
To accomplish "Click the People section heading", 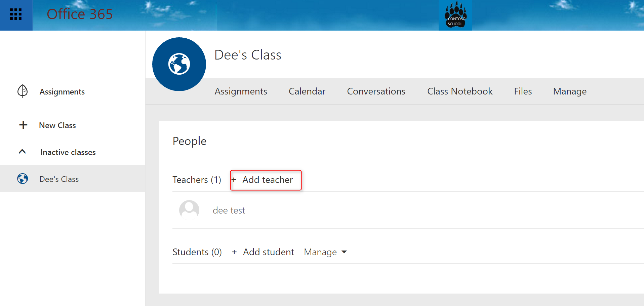I will click(x=190, y=141).
